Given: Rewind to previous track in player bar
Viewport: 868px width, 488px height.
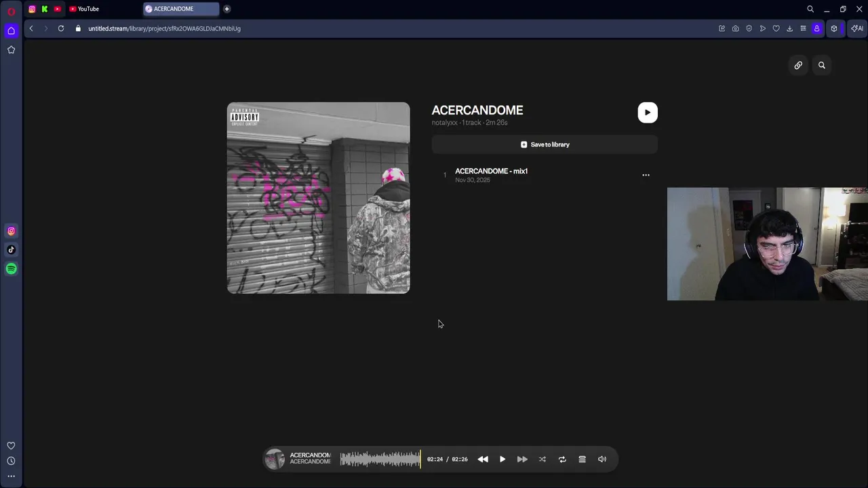Looking at the screenshot, I should [x=483, y=460].
